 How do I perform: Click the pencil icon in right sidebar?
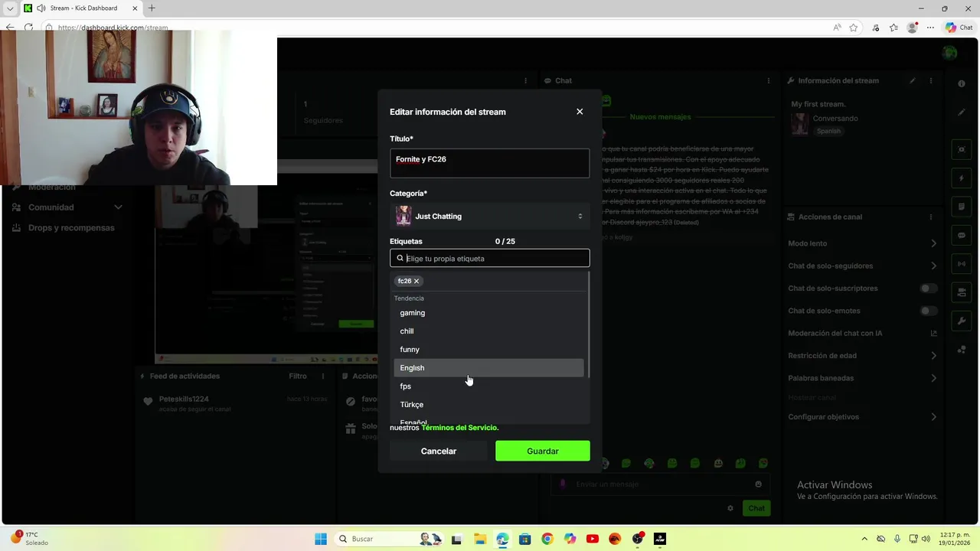(962, 112)
